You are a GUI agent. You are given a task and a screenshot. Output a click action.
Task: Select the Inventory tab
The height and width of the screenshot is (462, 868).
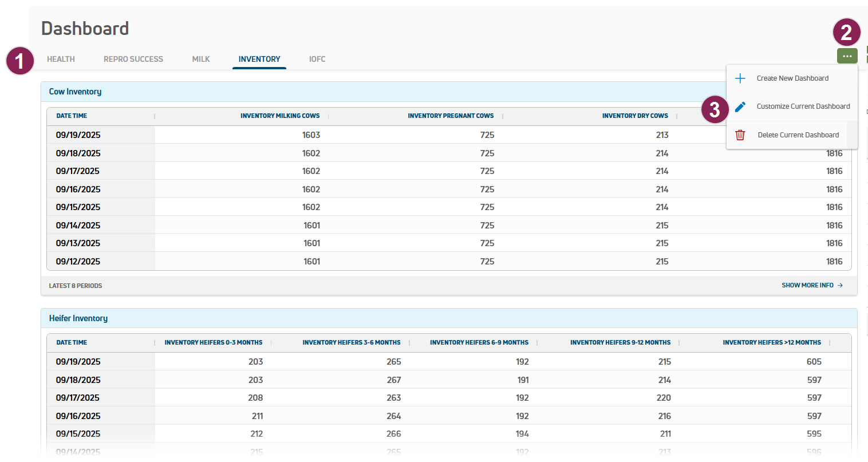(x=259, y=59)
